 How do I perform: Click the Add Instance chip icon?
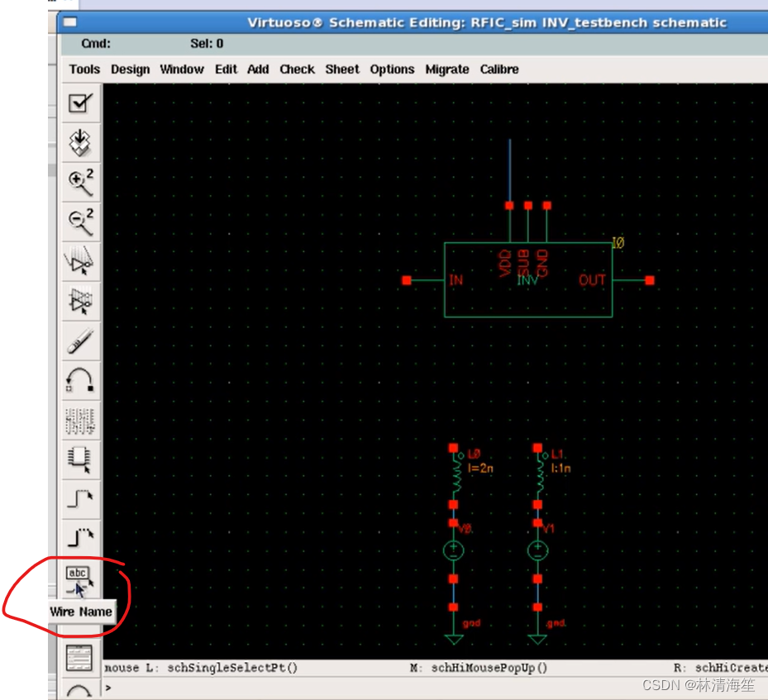(81, 460)
